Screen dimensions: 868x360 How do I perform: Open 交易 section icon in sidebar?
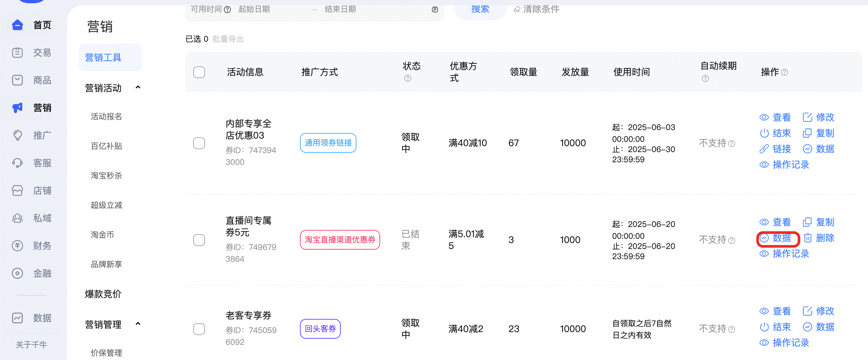pos(17,53)
